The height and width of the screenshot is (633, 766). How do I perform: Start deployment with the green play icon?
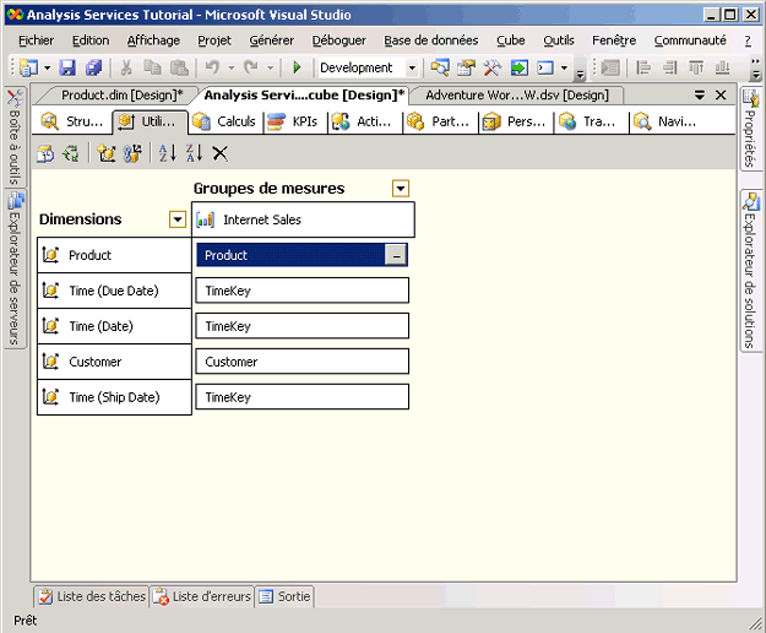[297, 67]
